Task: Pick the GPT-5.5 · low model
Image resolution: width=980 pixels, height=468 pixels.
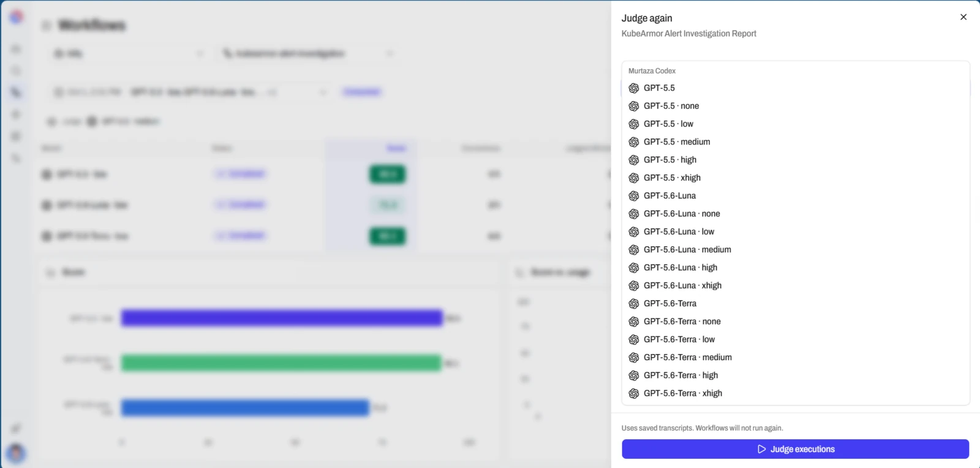Action: (796, 124)
